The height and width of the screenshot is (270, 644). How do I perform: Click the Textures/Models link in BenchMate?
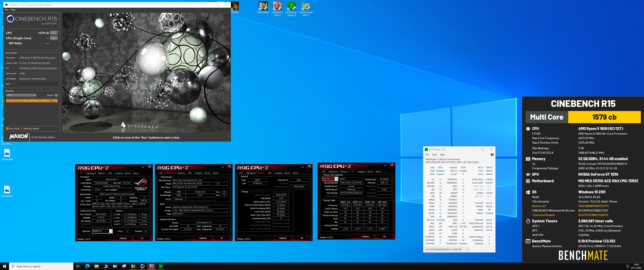pyautogui.click(x=543, y=215)
